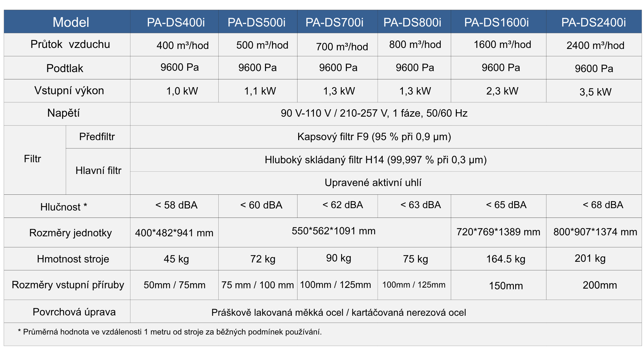Click the 3,5 kW input power cell
The height and width of the screenshot is (362, 644).
coord(595,92)
